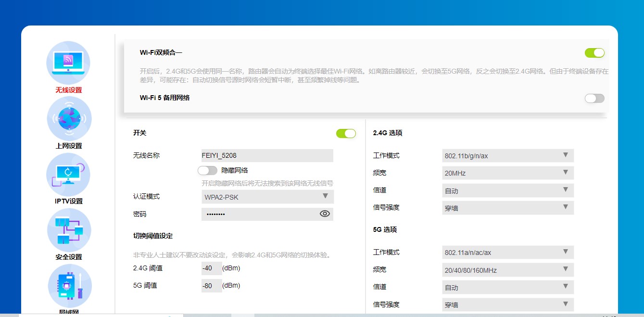The width and height of the screenshot is (644, 317).
Task: Select the 上网设置 menu label
Action: 69,146
